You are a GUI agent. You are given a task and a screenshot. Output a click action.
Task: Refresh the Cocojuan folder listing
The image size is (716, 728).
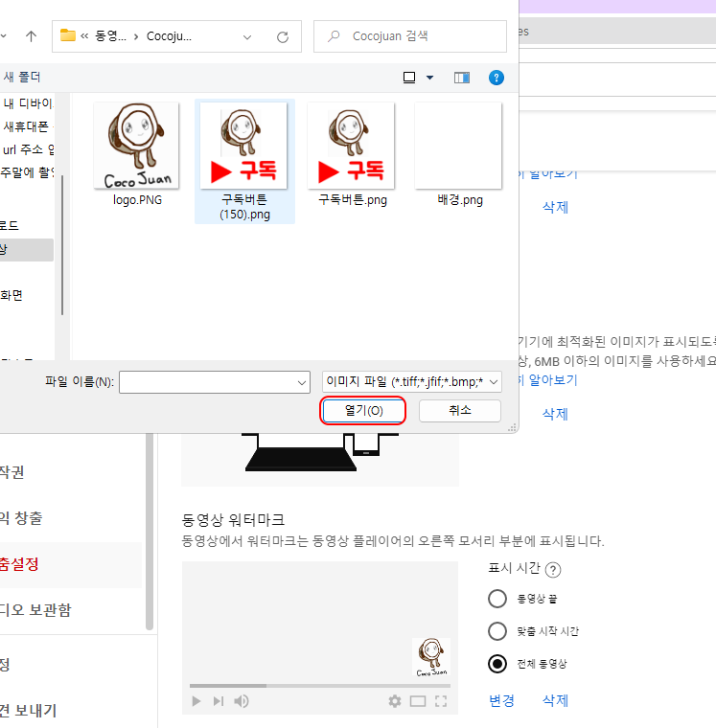pos(283,36)
